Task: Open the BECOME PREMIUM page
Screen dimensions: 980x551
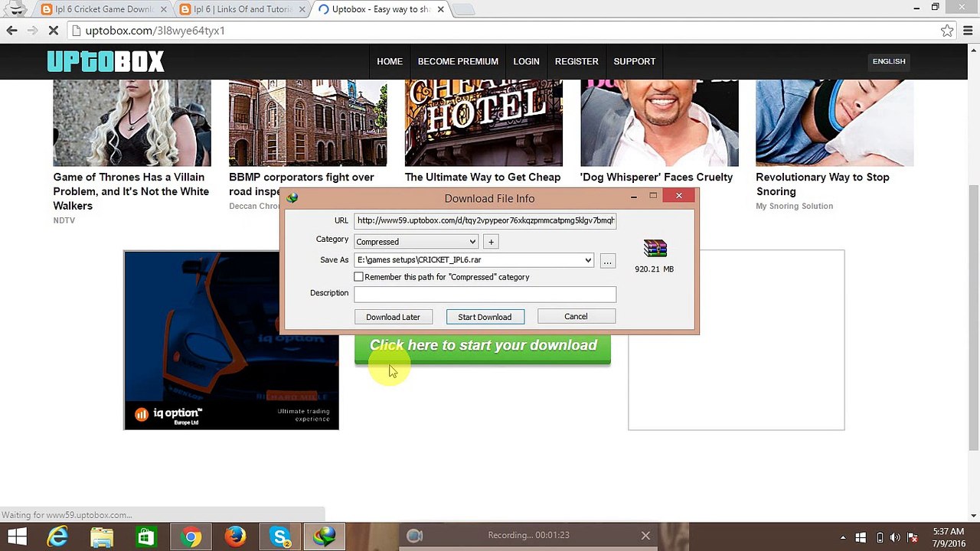Action: tap(458, 61)
